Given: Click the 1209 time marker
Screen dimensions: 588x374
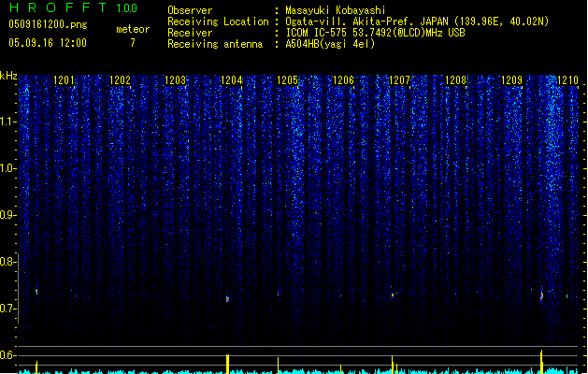Looking at the screenshot, I should click(x=512, y=80).
